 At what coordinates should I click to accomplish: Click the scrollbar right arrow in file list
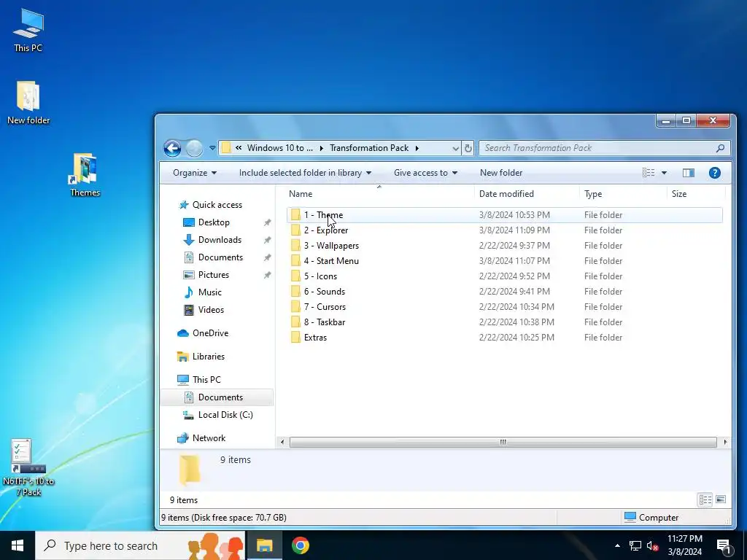pyautogui.click(x=725, y=443)
